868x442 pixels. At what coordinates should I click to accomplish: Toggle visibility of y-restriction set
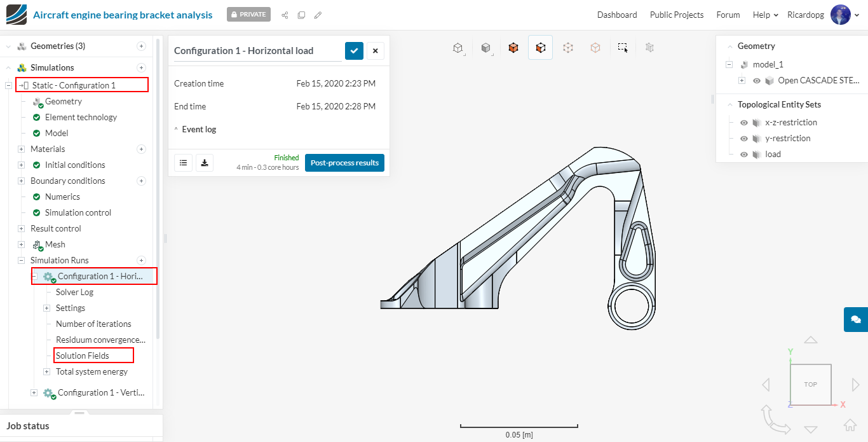coord(744,139)
